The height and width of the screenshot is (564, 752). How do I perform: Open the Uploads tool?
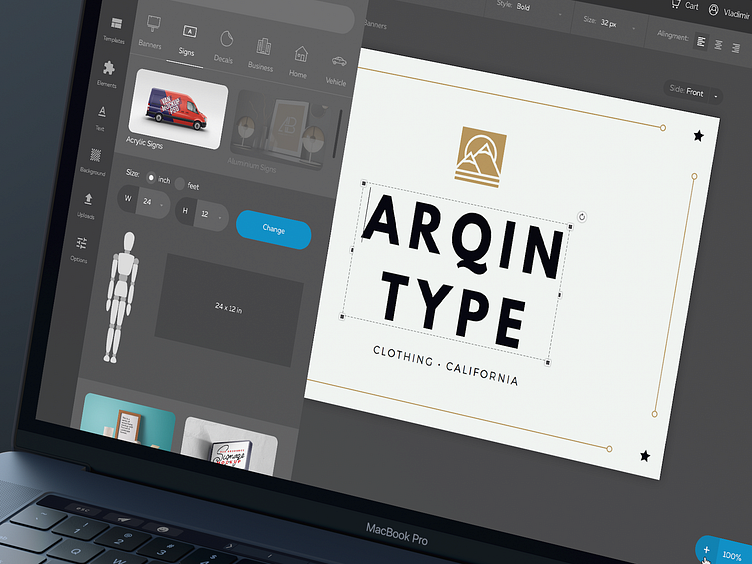point(88,202)
